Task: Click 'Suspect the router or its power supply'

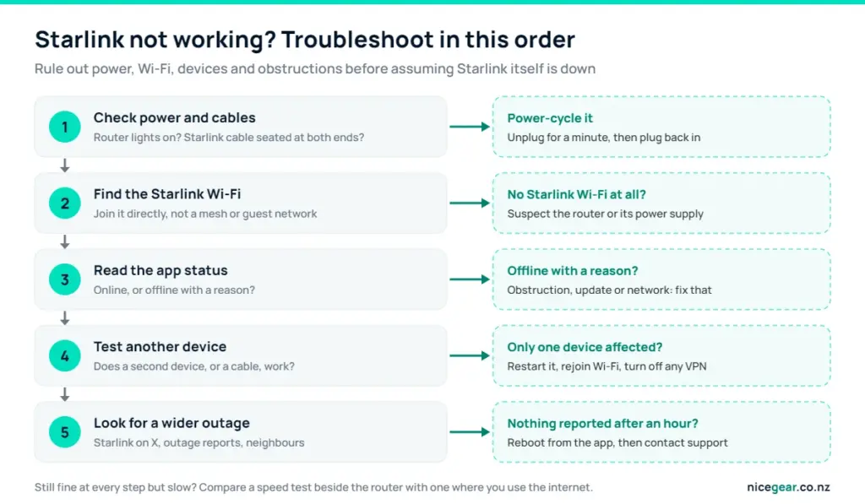Action: pyautogui.click(x=605, y=214)
